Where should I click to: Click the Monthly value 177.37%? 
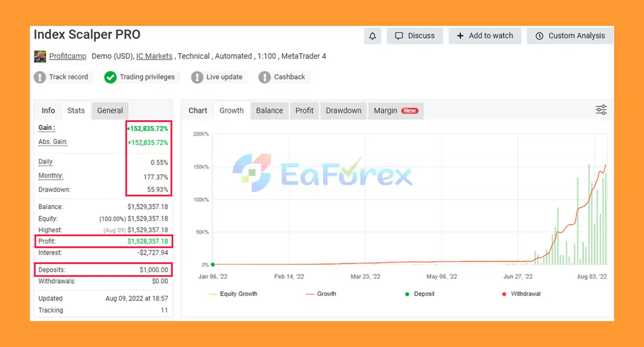coord(156,177)
